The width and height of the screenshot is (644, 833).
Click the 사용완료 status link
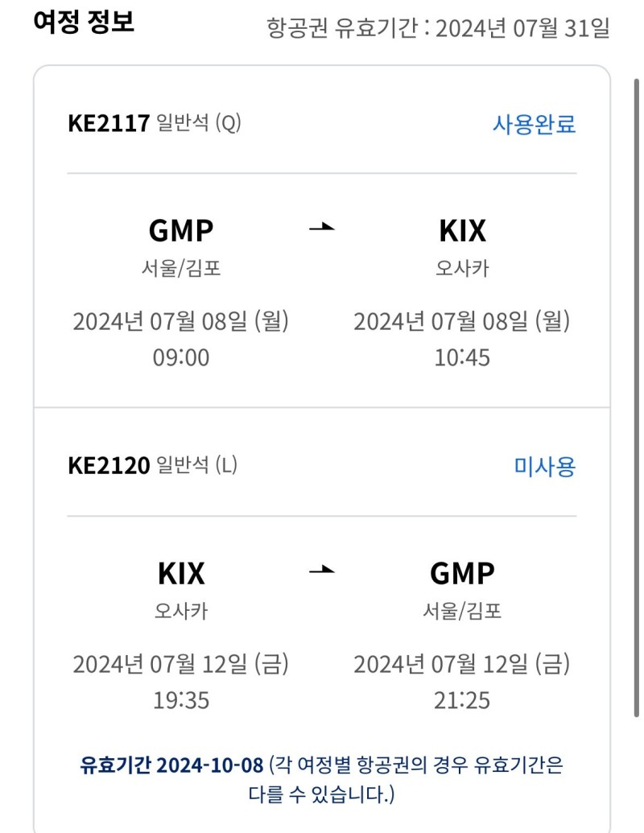534,124
